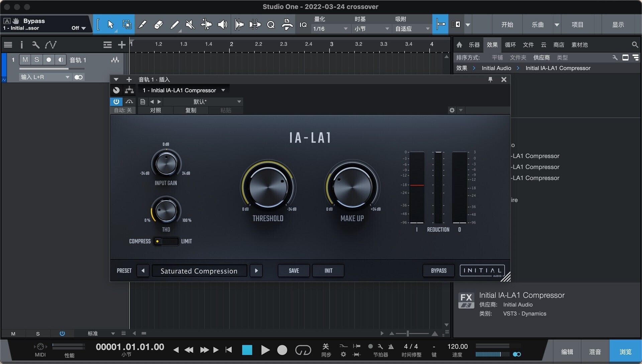Open the 吸附 自适应 snap dropdown
642x364 pixels.
[x=412, y=29]
